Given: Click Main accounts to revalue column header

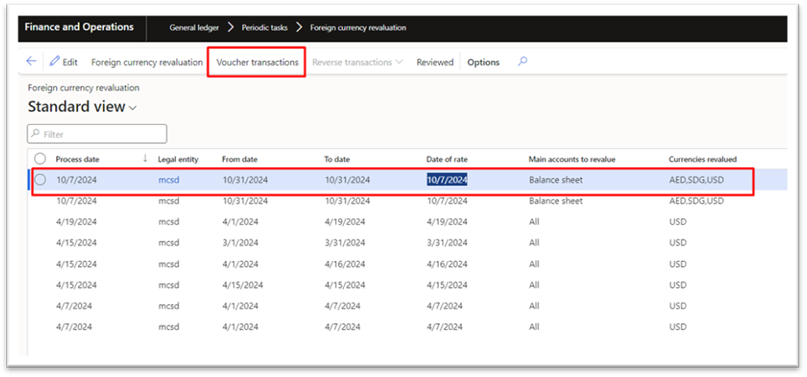Looking at the screenshot, I should pyautogui.click(x=572, y=159).
